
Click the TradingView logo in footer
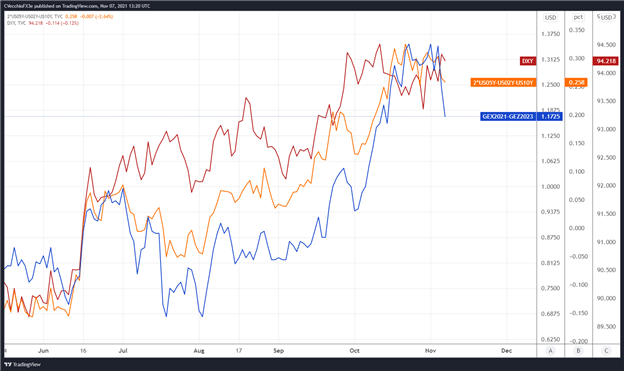pos(22,364)
